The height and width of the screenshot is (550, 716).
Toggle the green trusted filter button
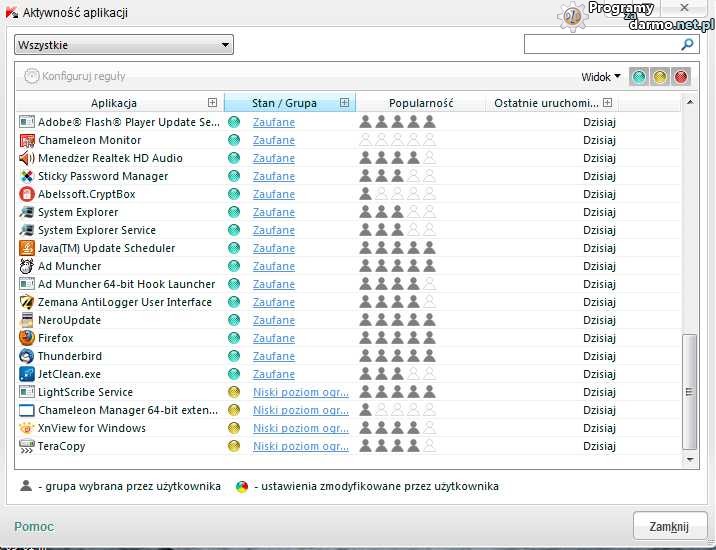pyautogui.click(x=640, y=76)
